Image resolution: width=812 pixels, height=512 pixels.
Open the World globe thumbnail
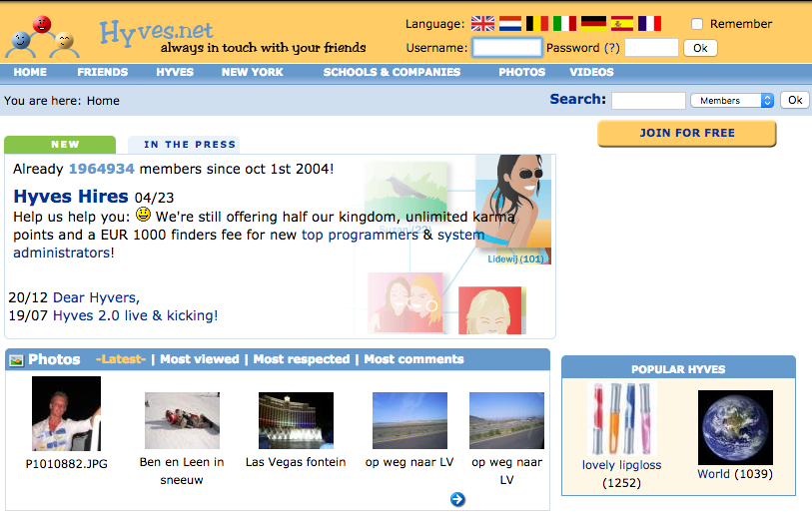735,427
